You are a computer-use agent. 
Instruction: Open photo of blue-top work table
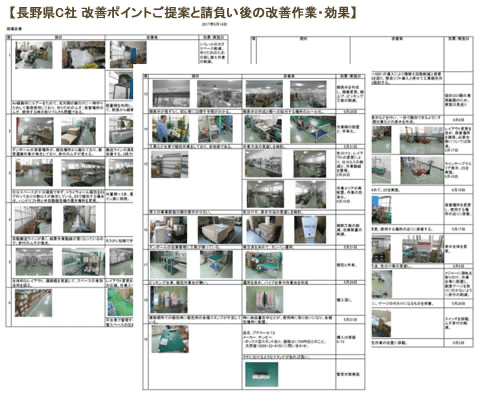click(x=216, y=265)
